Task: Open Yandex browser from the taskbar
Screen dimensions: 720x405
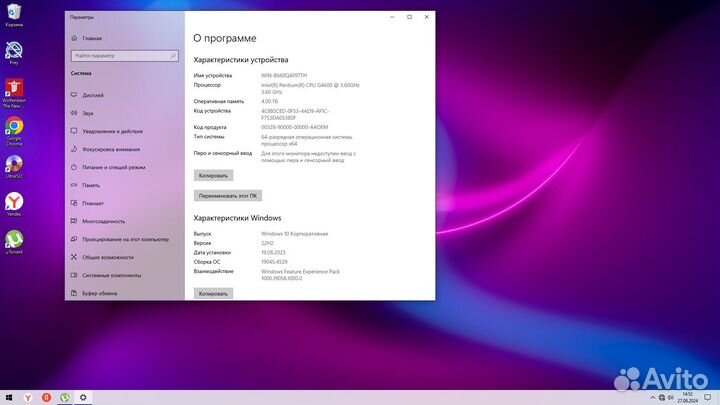Action: [x=28, y=398]
